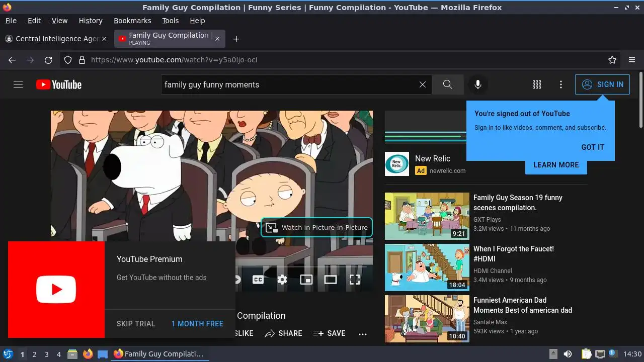The image size is (644, 362).
Task: Click the SIGN IN button
Action: point(602,84)
